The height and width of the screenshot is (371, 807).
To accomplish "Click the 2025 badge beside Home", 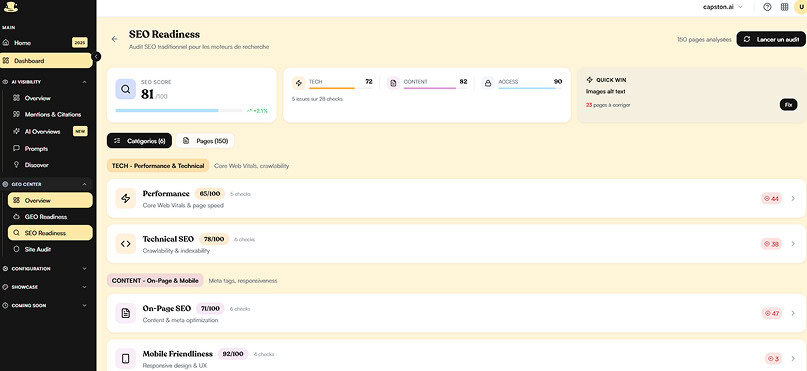I will (80, 43).
